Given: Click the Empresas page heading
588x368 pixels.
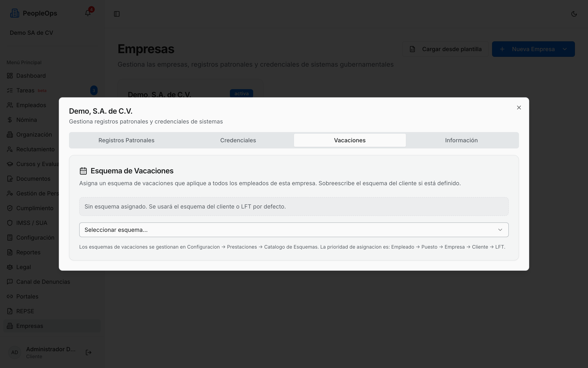Looking at the screenshot, I should [146, 49].
